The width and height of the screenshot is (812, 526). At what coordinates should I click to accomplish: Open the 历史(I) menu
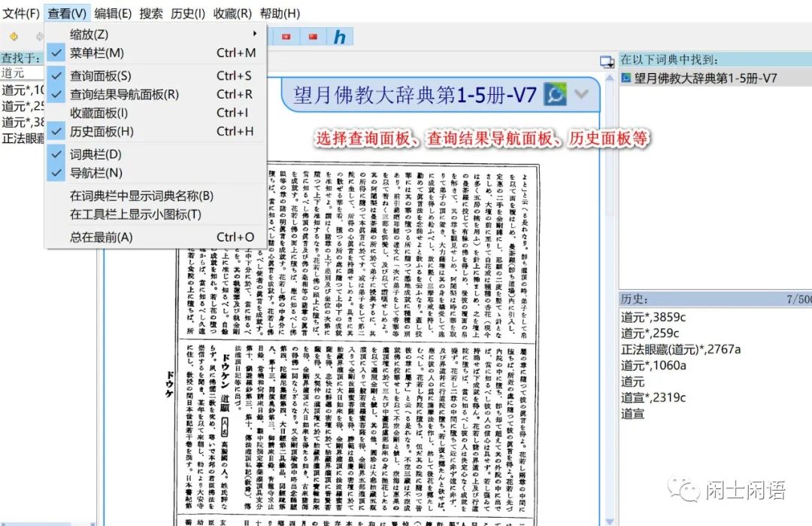coord(188,14)
